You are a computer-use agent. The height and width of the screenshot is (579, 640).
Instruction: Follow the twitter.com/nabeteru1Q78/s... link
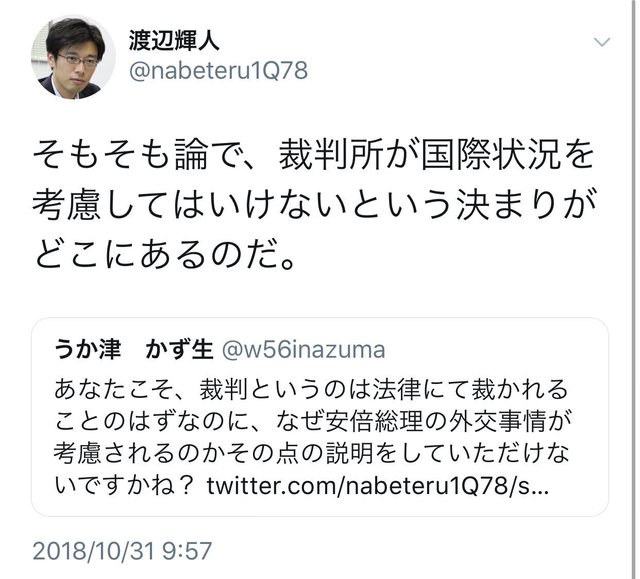378,486
